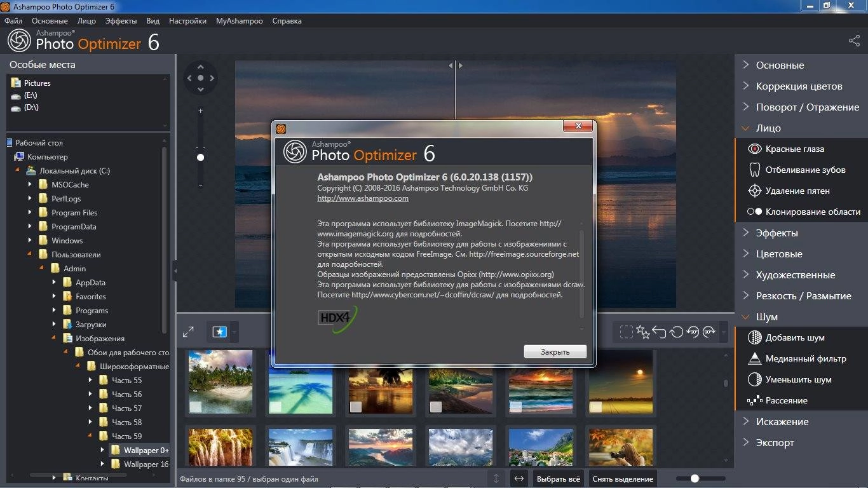Open the Справка menu
Viewport: 868px width, 488px height.
tap(287, 21)
